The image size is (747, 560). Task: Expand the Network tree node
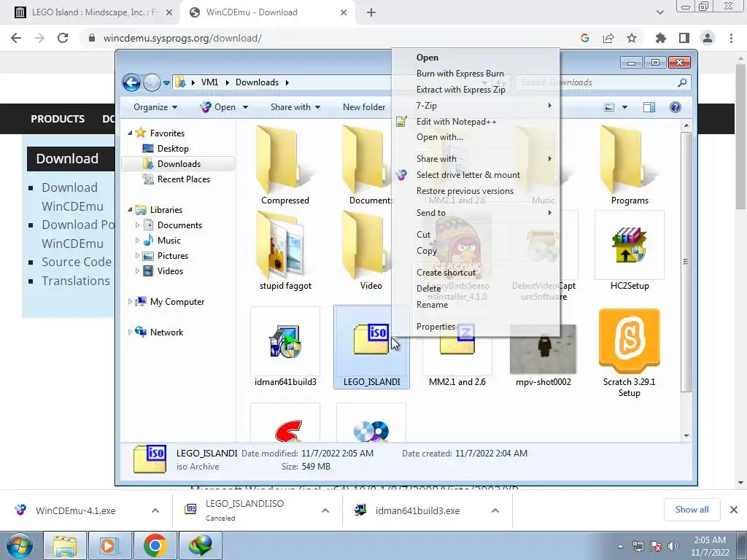coord(130,332)
